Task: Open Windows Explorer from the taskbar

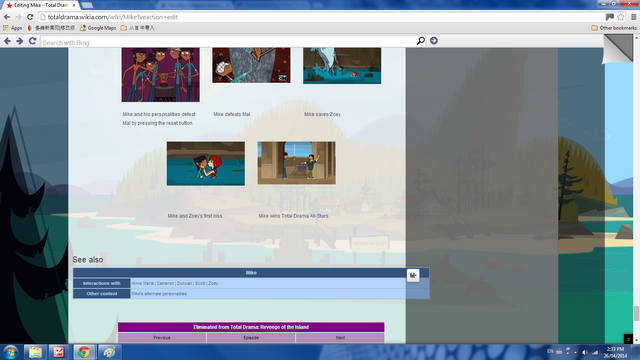Action: pos(35,352)
